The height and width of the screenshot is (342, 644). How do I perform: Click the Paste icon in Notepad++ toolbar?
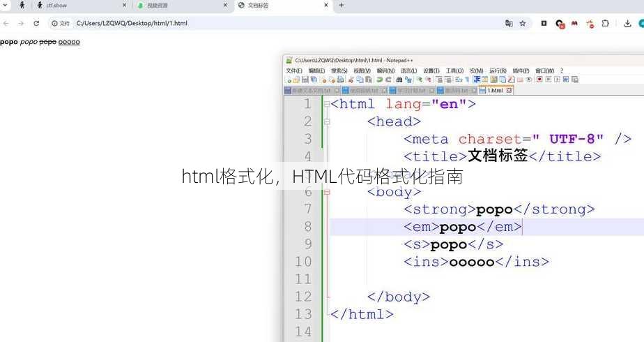(369, 80)
